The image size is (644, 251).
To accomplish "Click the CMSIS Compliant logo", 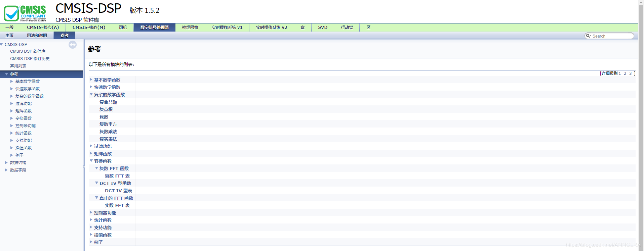I will pos(25,13).
